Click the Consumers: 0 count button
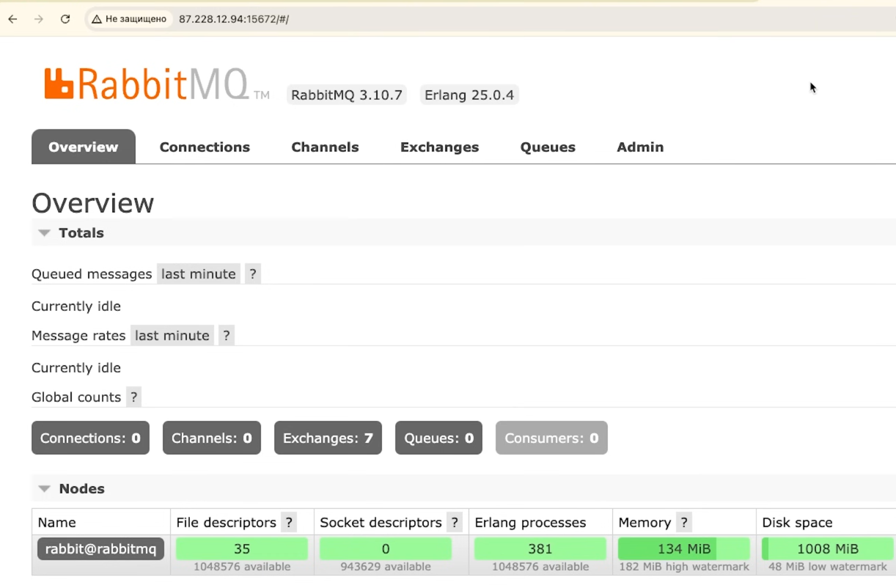This screenshot has width=896, height=588. [551, 438]
